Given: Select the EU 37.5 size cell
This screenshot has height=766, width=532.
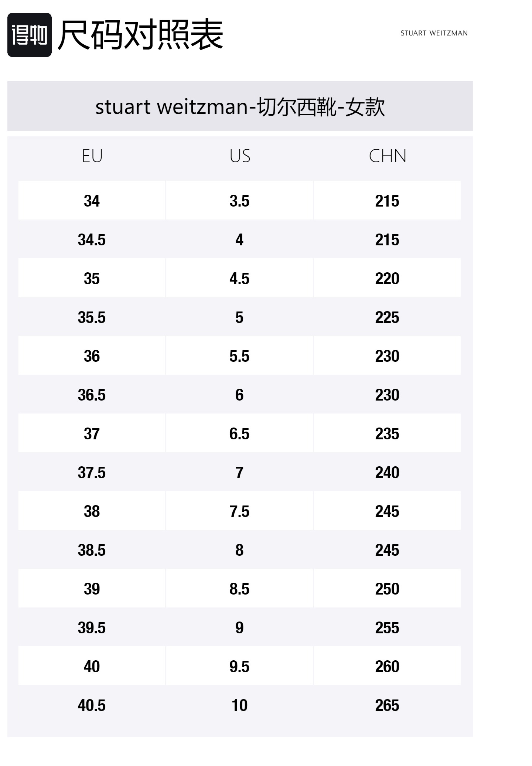Looking at the screenshot, I should coord(92,472).
